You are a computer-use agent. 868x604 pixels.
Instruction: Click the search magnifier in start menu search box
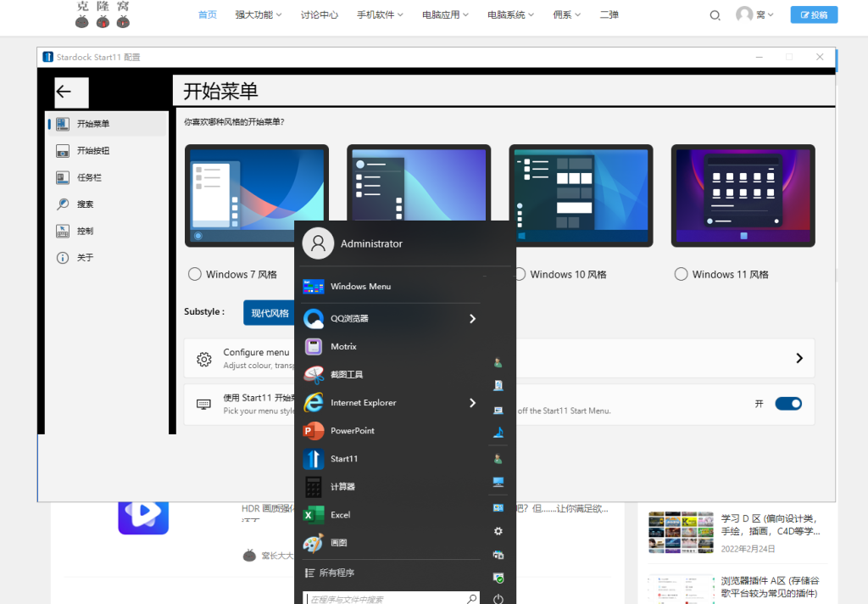[471, 599]
